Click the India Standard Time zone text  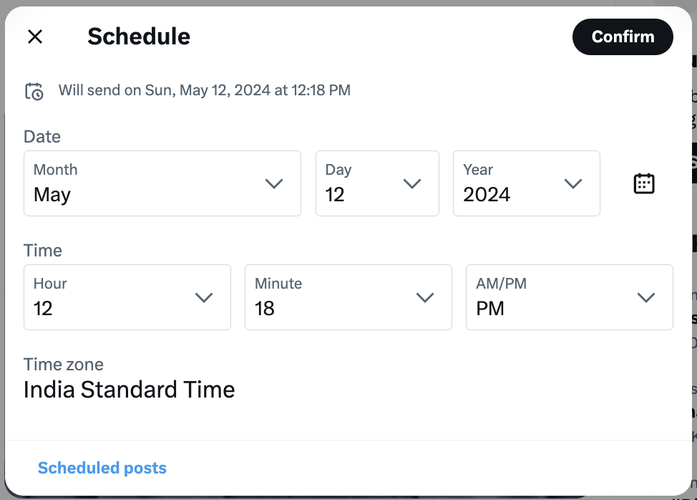point(129,390)
